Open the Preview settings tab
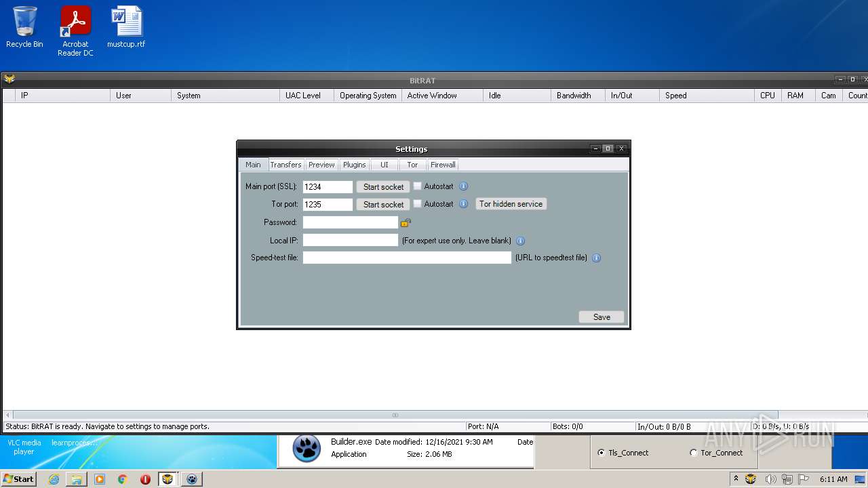The width and height of the screenshot is (868, 488). coord(321,165)
